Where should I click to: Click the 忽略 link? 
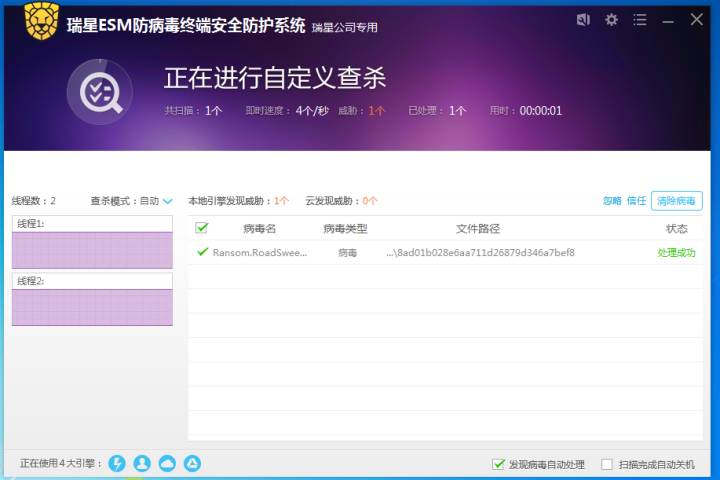(612, 201)
